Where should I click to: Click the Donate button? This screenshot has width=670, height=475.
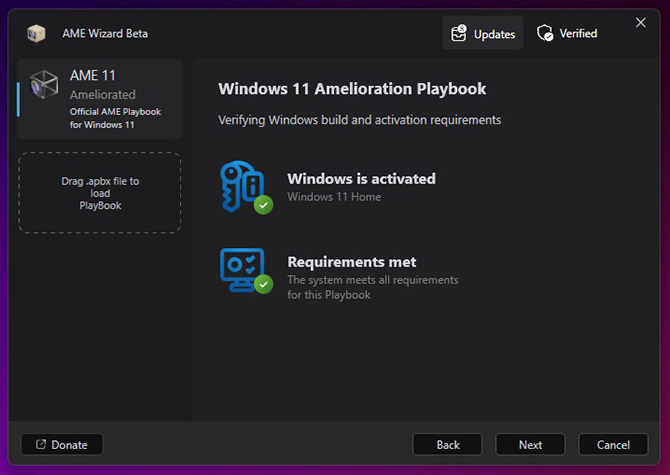(x=62, y=445)
